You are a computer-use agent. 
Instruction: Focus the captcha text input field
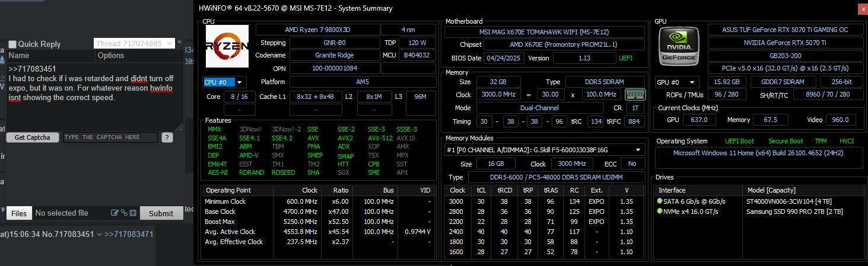coord(110,137)
